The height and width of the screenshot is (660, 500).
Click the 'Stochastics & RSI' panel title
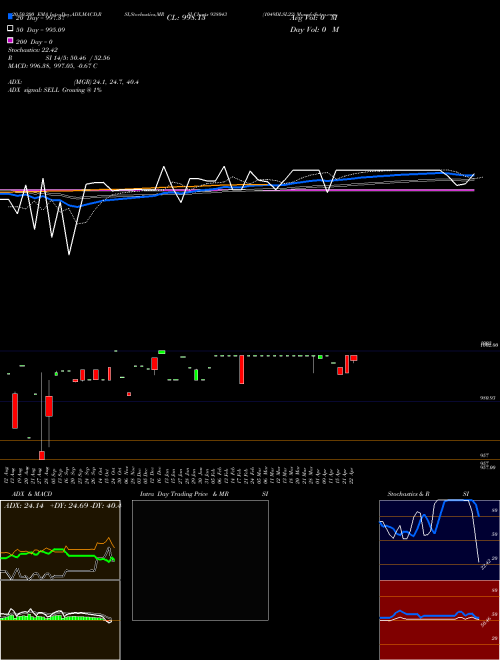point(428,494)
